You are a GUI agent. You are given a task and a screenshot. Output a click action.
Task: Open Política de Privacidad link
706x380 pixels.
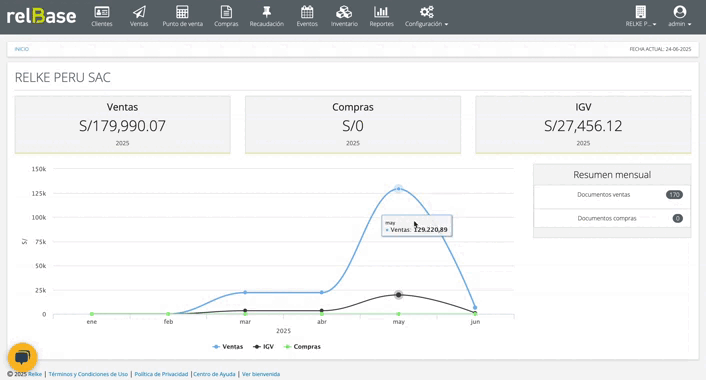click(x=161, y=374)
